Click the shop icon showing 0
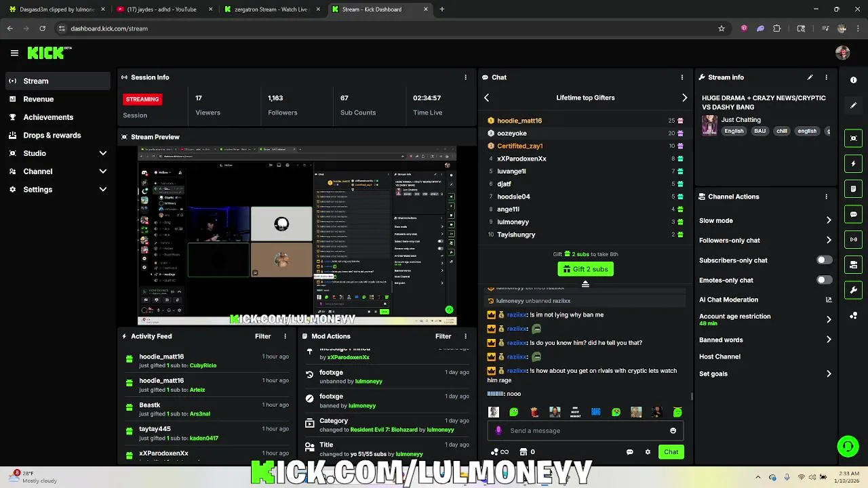 527,452
